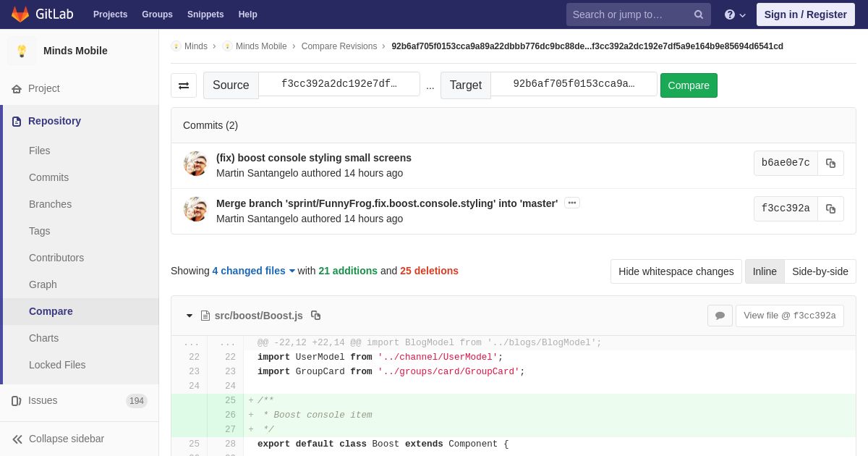This screenshot has width=868, height=456.
Task: Click Minds Mobile project title in sidebar
Action: tap(75, 51)
